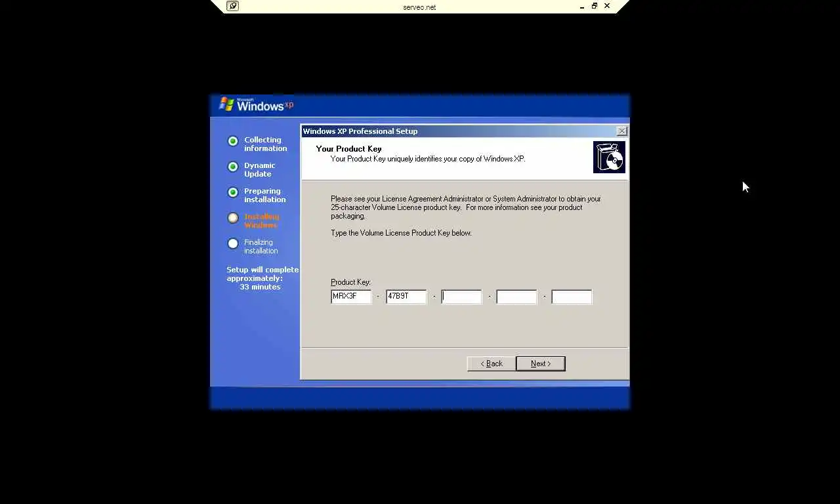
Task: Click the Finalizing installation step indicator
Action: point(233,243)
